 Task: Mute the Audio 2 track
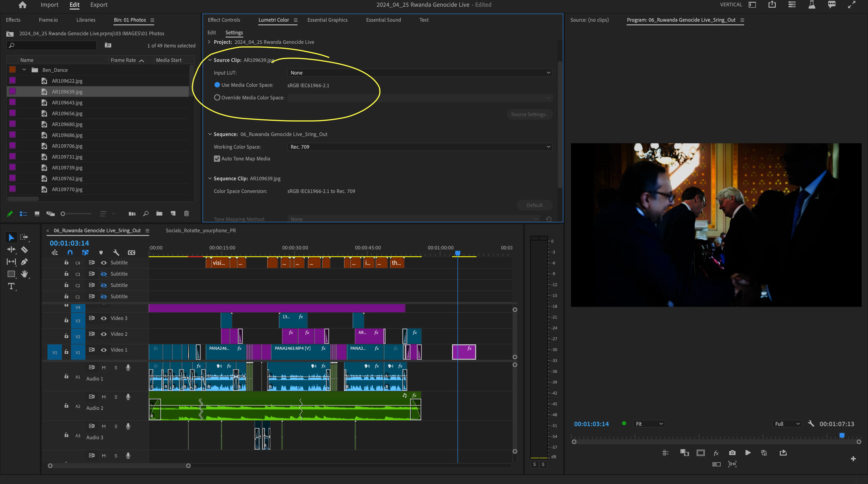tap(104, 397)
